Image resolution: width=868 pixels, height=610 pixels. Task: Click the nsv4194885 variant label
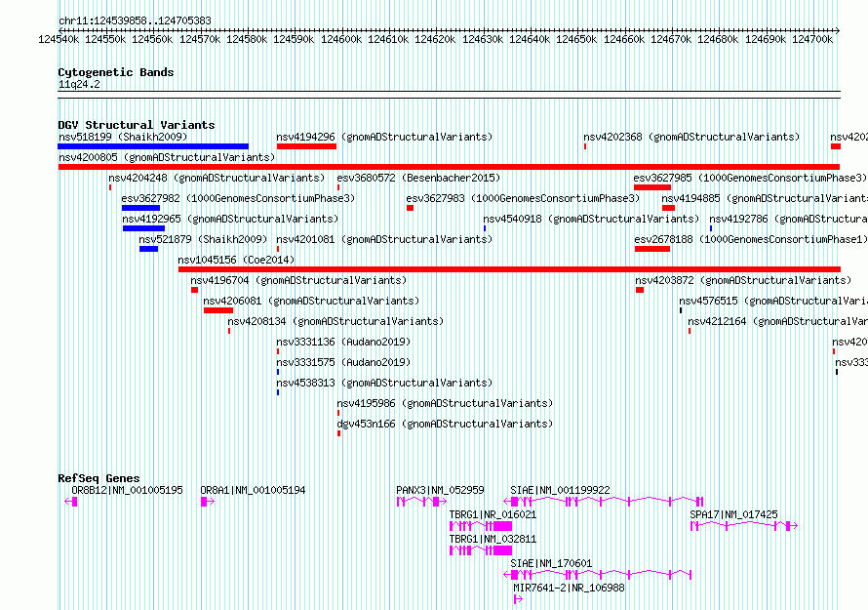(765, 198)
